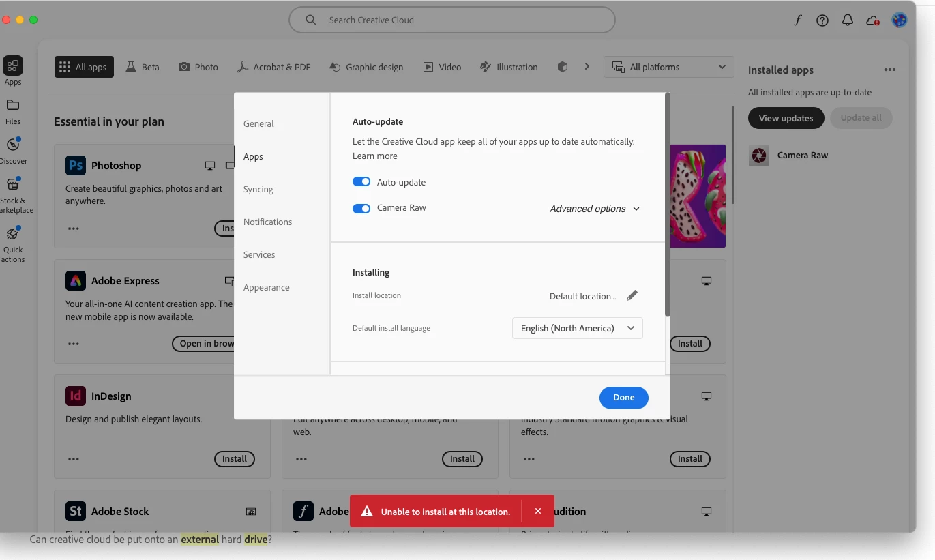Click Default location text
This screenshot has height=560, width=935.
[582, 296]
